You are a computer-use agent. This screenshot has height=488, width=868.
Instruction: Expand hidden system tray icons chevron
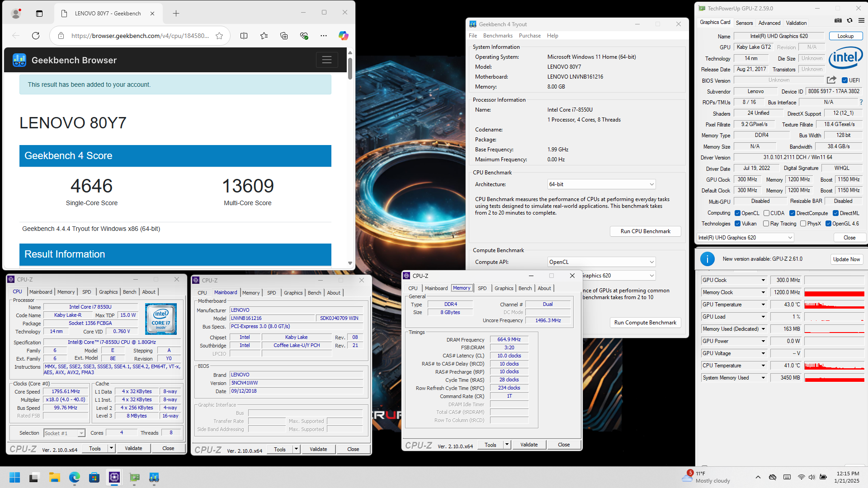pos(758,477)
